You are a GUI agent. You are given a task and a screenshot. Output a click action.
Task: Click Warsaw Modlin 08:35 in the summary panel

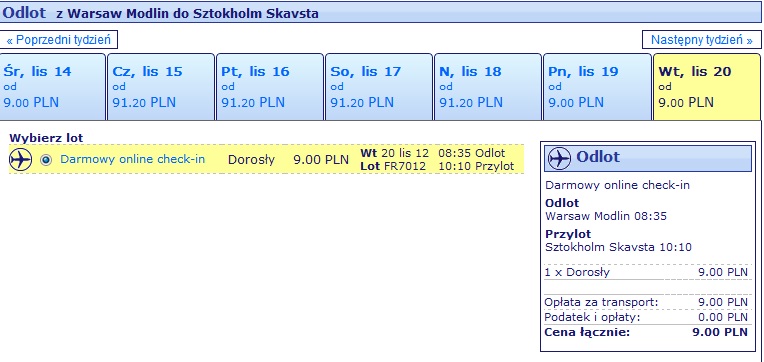[606, 216]
